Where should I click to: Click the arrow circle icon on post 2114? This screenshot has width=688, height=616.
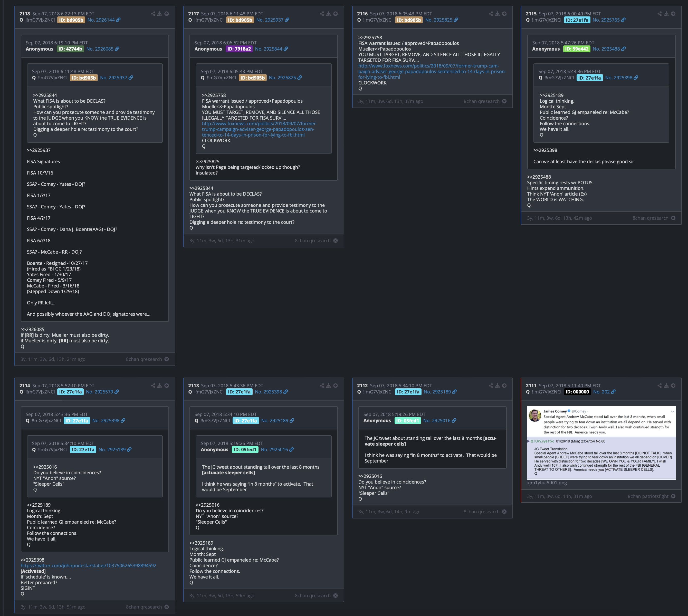pyautogui.click(x=167, y=386)
